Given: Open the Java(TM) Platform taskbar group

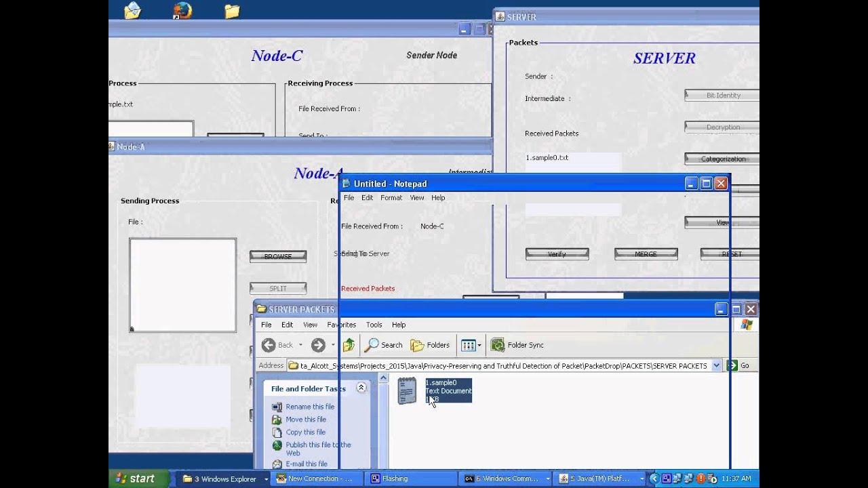Looking at the screenshot, I should coord(600,479).
